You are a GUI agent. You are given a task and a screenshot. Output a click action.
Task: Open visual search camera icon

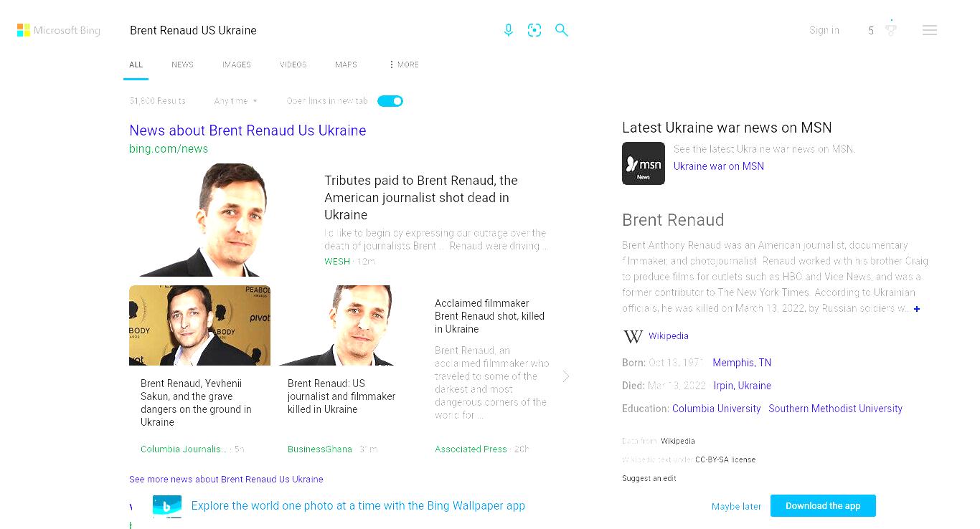coord(534,30)
